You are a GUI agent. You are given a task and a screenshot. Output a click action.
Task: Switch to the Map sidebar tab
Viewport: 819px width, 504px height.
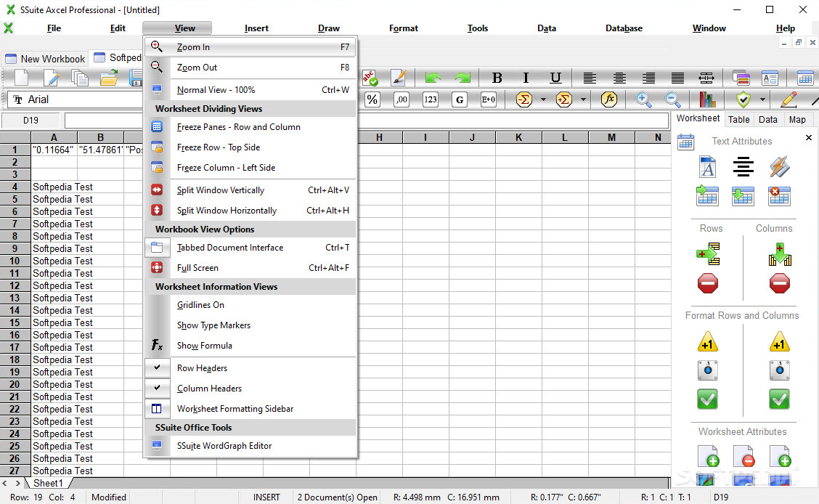click(x=797, y=120)
